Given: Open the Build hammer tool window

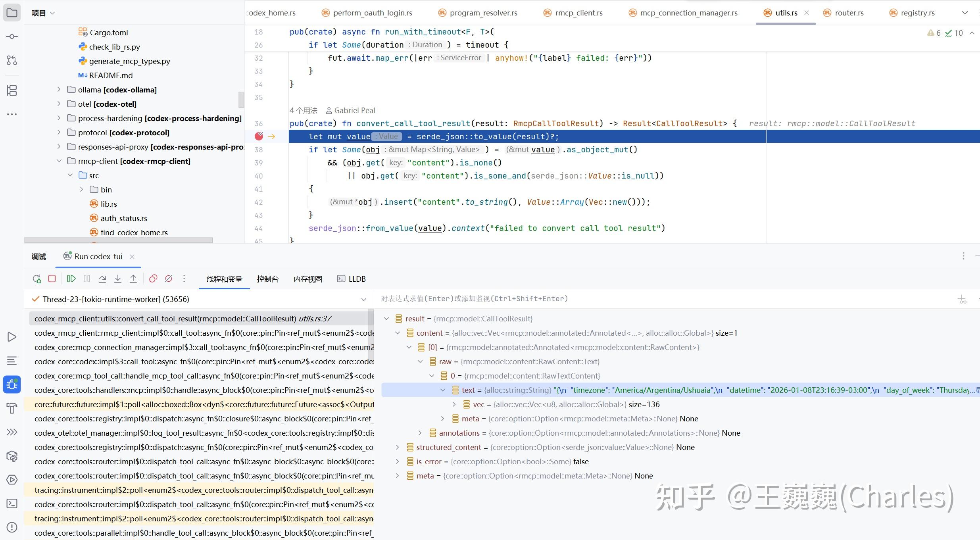Looking at the screenshot, I should click(12, 408).
